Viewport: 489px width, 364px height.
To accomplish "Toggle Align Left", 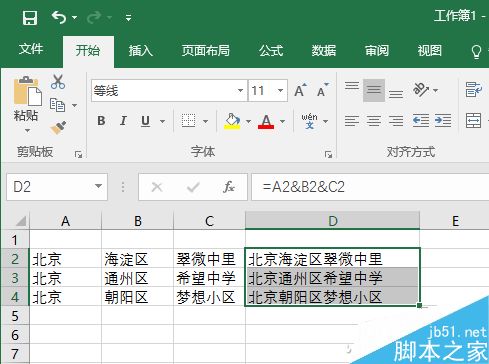I will 352,121.
